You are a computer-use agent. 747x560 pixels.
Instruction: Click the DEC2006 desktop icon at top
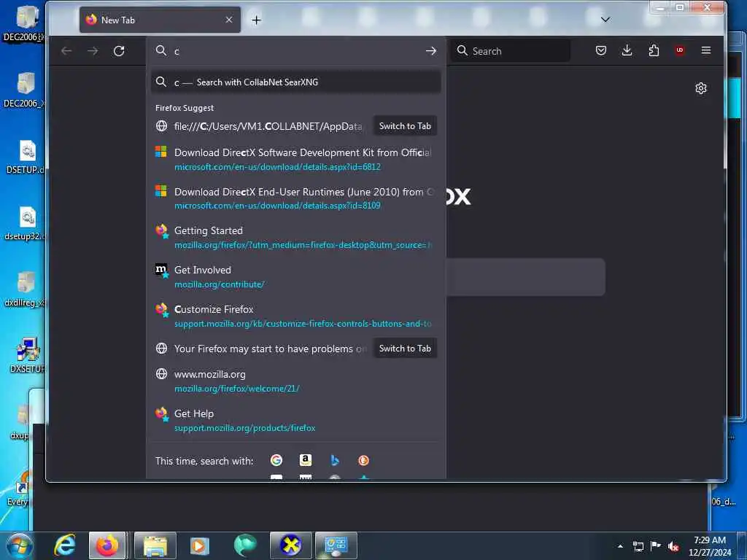pos(24,24)
